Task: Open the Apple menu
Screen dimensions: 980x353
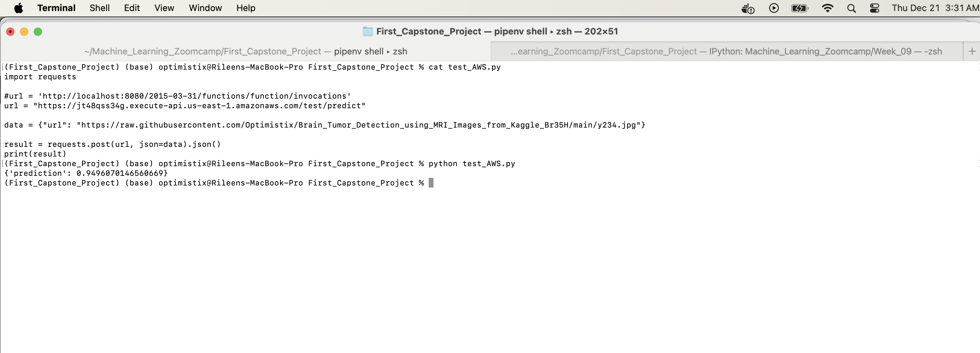Action: tap(19, 8)
